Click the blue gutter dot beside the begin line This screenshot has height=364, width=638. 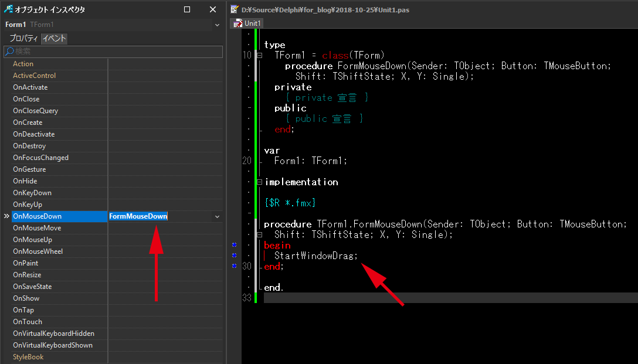[x=234, y=244]
